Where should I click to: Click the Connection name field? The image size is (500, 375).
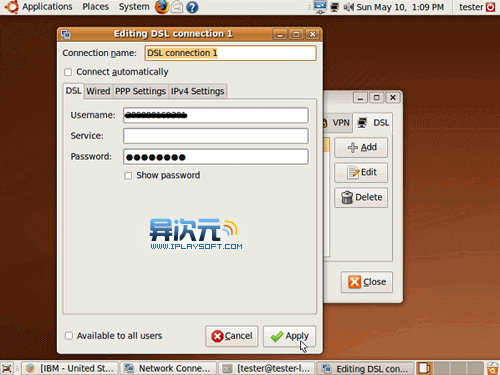click(230, 53)
